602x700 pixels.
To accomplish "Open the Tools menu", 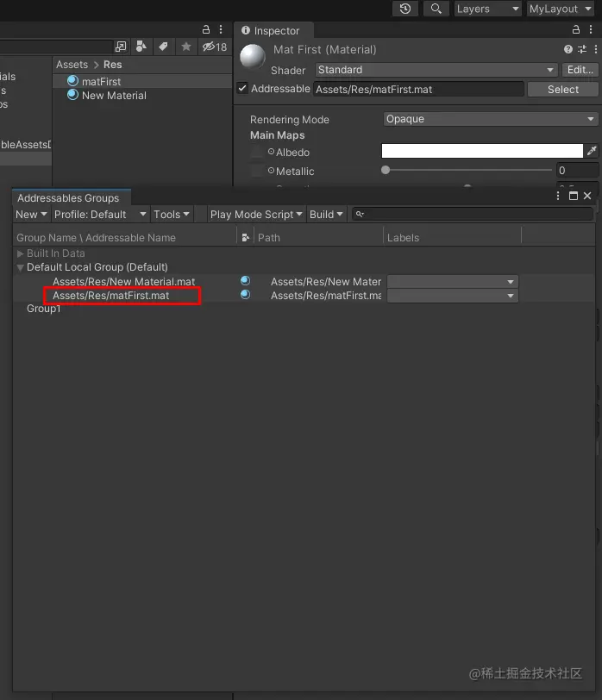I will [x=172, y=215].
